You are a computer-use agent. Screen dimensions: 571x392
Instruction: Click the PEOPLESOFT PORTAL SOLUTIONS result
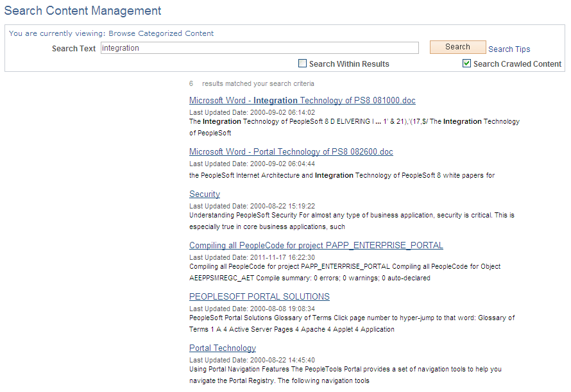[259, 296]
